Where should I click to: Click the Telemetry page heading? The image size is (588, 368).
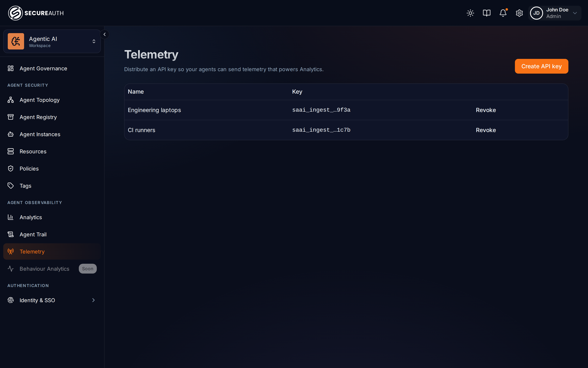tap(151, 55)
